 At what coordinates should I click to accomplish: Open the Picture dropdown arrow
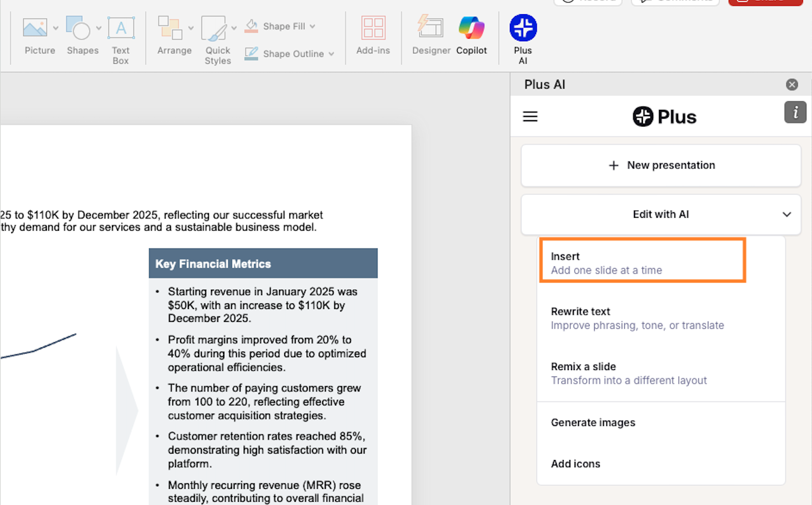click(55, 28)
